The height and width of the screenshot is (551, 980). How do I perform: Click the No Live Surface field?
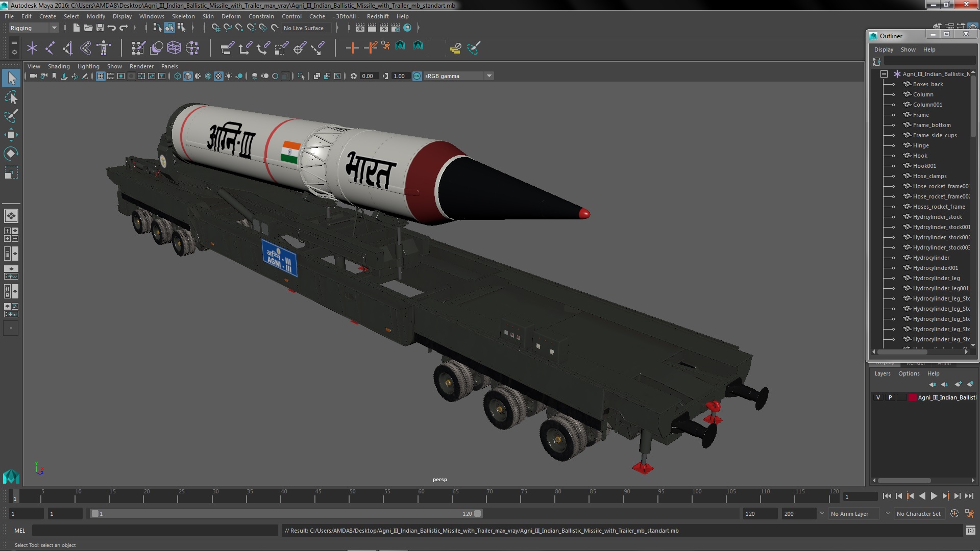306,28
